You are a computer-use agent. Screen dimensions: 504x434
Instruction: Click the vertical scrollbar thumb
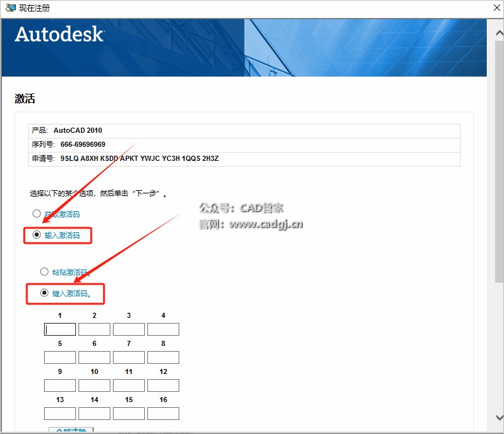(x=499, y=161)
